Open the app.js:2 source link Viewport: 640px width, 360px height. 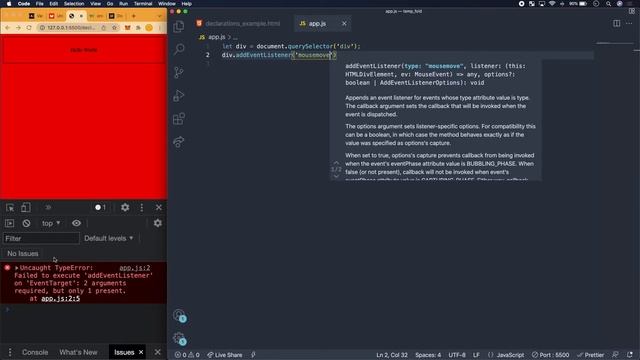tap(135, 268)
